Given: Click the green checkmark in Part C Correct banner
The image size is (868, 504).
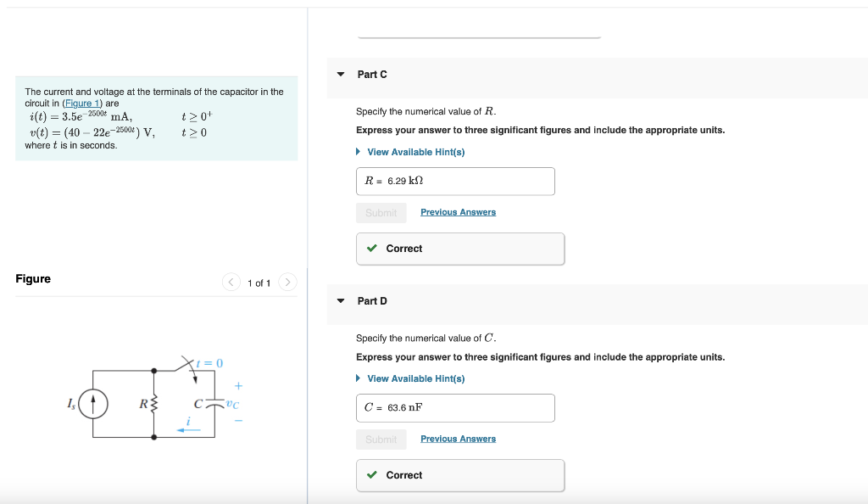Looking at the screenshot, I should (x=371, y=249).
